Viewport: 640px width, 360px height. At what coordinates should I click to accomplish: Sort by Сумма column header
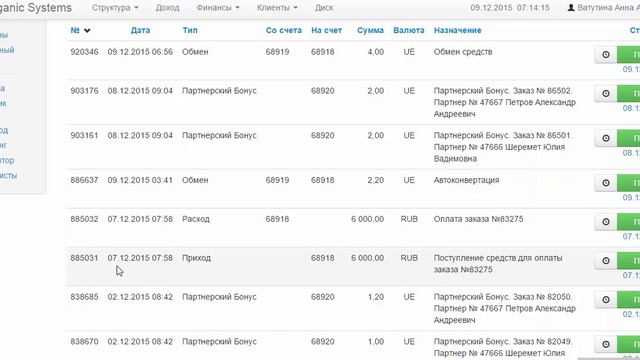coord(370,30)
